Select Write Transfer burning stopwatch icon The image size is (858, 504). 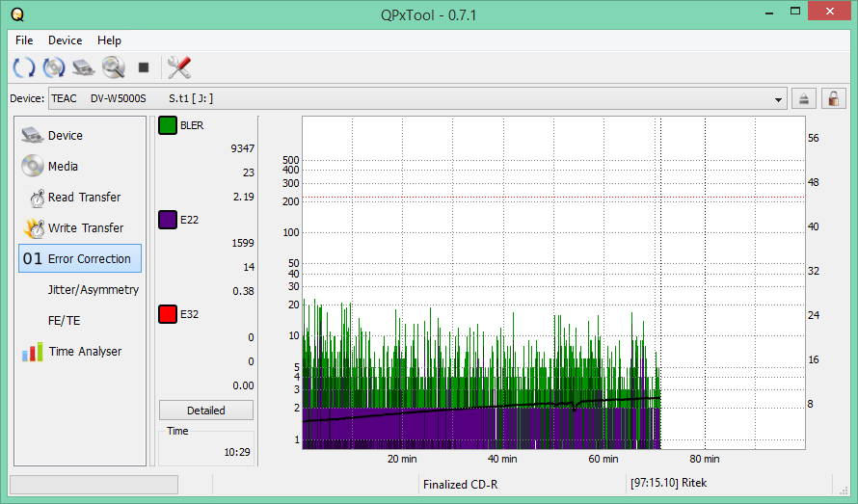tap(35, 228)
